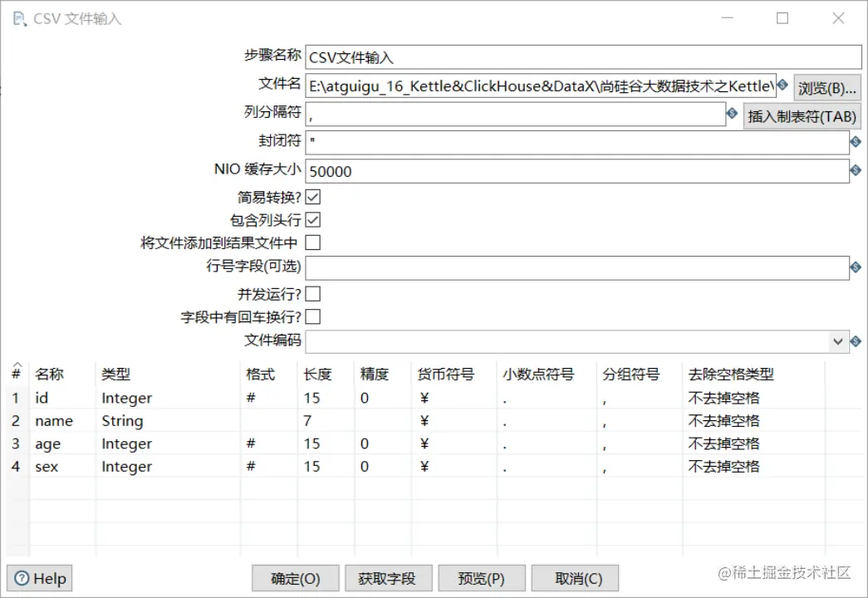Click the ¥ currency cell in age row
The height and width of the screenshot is (598, 868).
454,444
